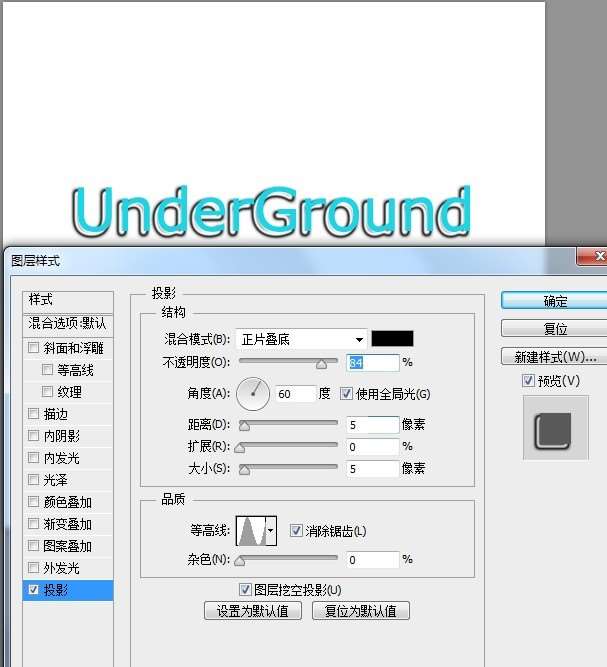Select 混合选项:默认 in the list
607x667 pixels.
click(x=68, y=324)
